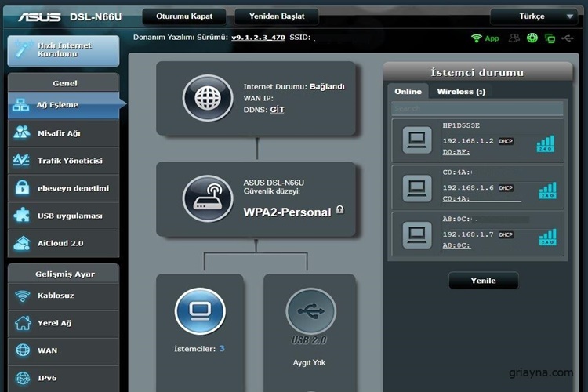Click Aygıt Yok USB status text
The height and width of the screenshot is (392, 588).
[x=309, y=363]
